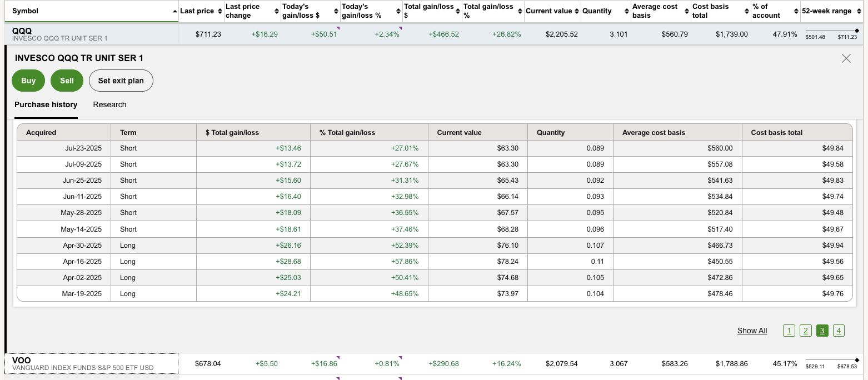Viewport: 868px width, 380px height.
Task: Click the Buy button for QQQ
Action: point(28,81)
